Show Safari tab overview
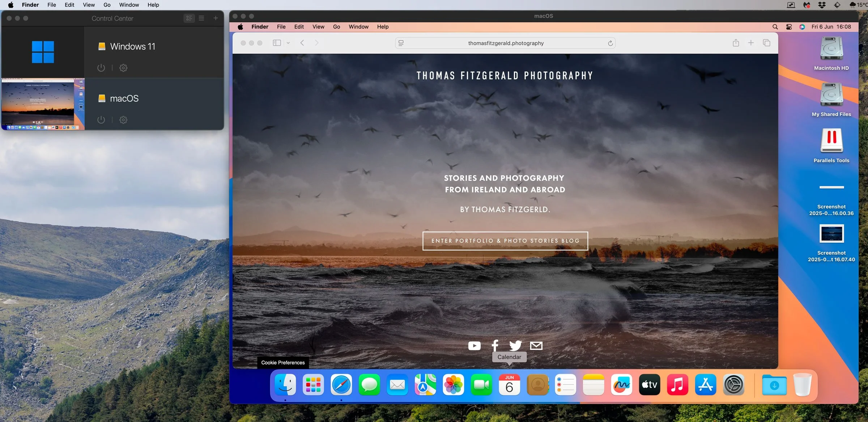 (766, 43)
